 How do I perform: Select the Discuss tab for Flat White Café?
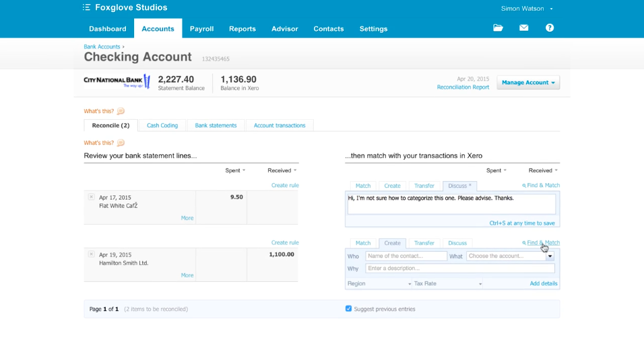click(x=459, y=186)
